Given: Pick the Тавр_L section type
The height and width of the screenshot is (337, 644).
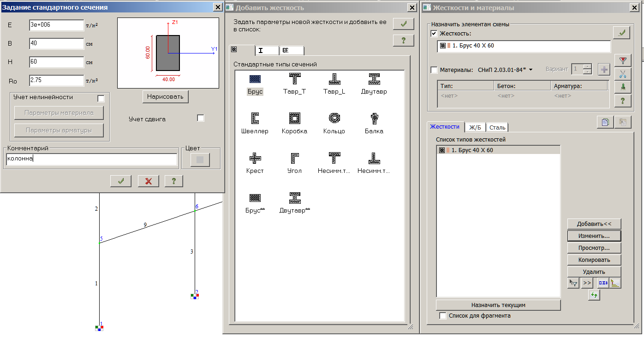Looking at the screenshot, I should 334,79.
